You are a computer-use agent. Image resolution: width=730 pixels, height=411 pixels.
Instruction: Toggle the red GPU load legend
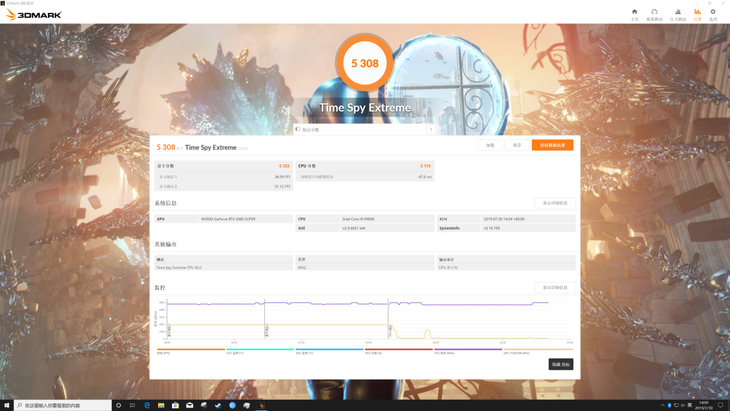pyautogui.click(x=399, y=351)
